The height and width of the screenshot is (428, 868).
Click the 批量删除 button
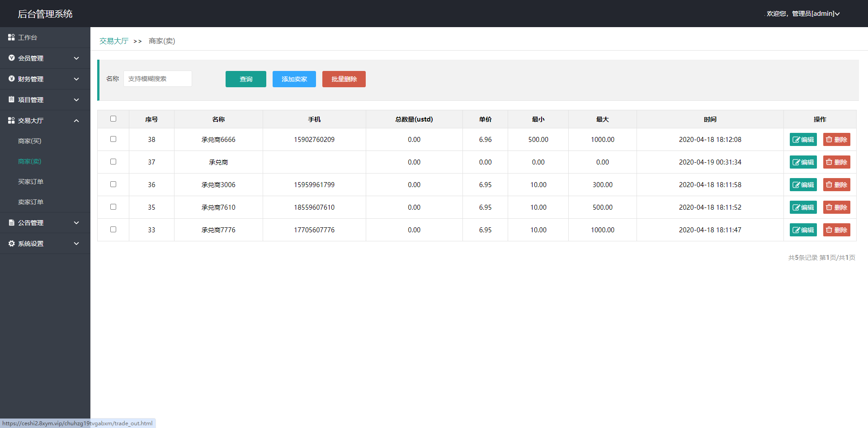344,79
